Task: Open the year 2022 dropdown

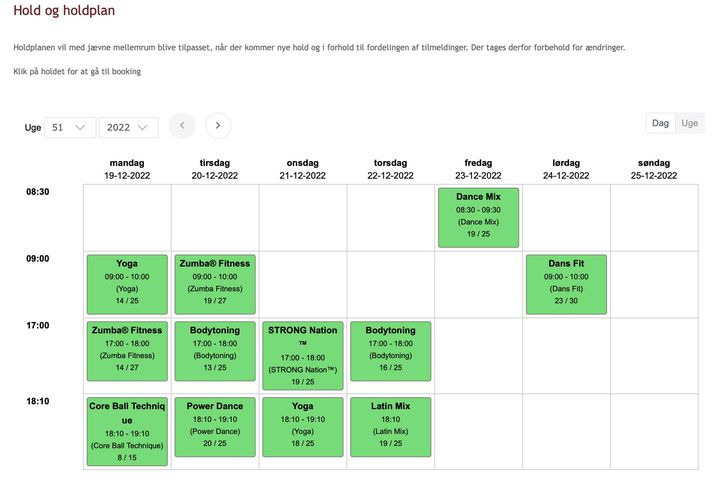Action: click(x=129, y=128)
